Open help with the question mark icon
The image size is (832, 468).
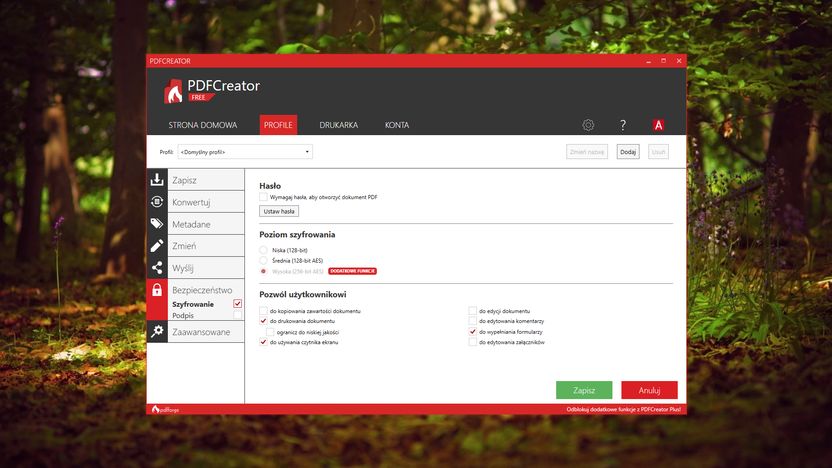(623, 125)
